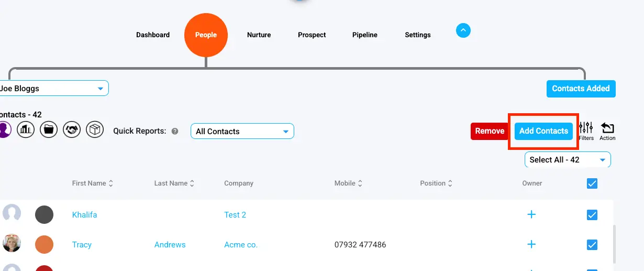Uncheck the Khalifa row checkbox
The image size is (644, 271).
592,215
